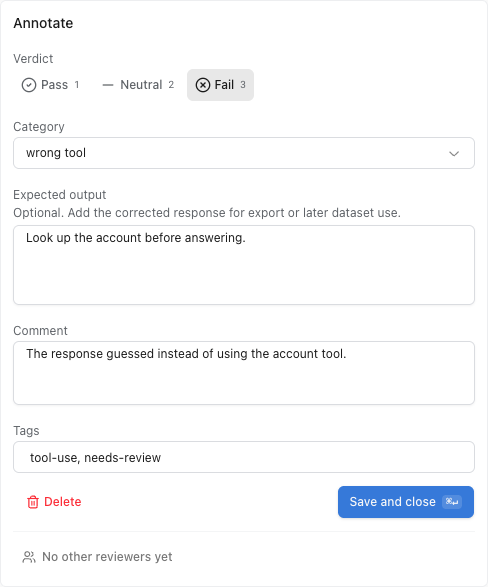
Task: Delete this annotation
Action: 54,502
